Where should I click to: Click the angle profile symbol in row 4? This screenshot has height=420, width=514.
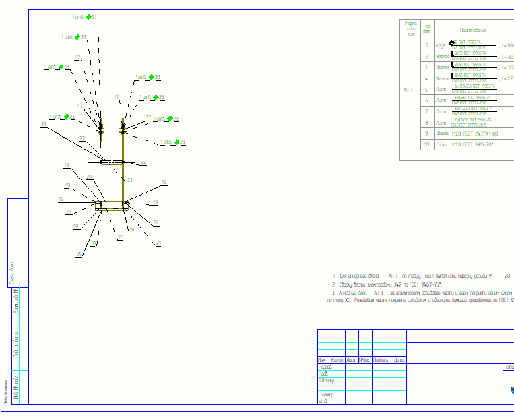point(452,77)
